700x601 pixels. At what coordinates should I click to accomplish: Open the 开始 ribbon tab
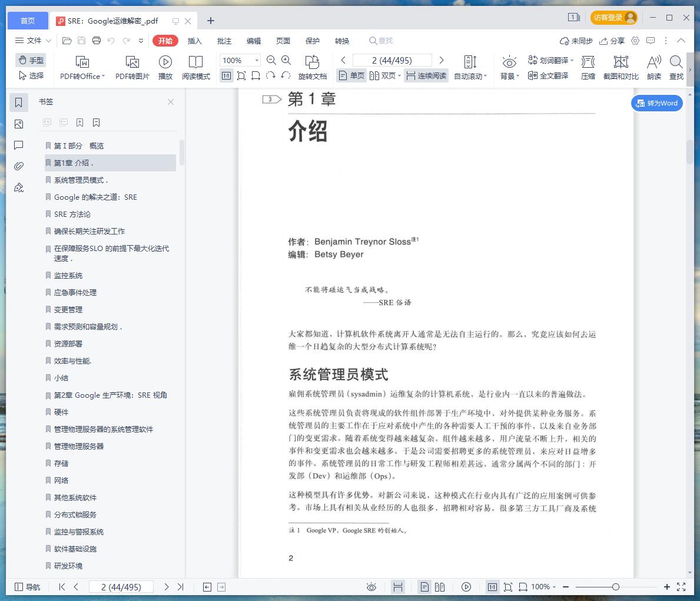click(165, 41)
